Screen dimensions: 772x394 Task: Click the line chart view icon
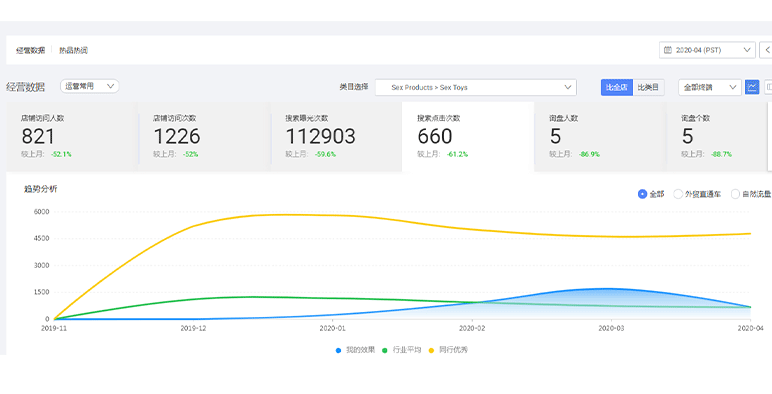click(x=752, y=87)
